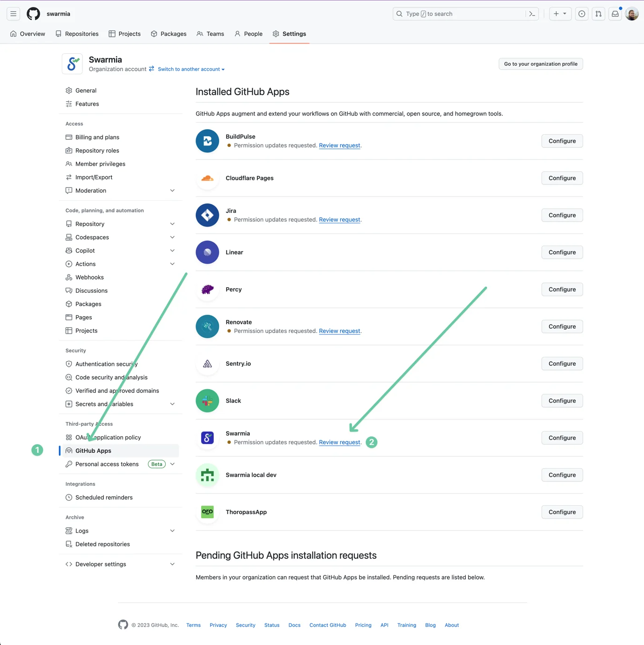This screenshot has height=645, width=644.
Task: Click the Jira app logo
Action: click(x=207, y=215)
